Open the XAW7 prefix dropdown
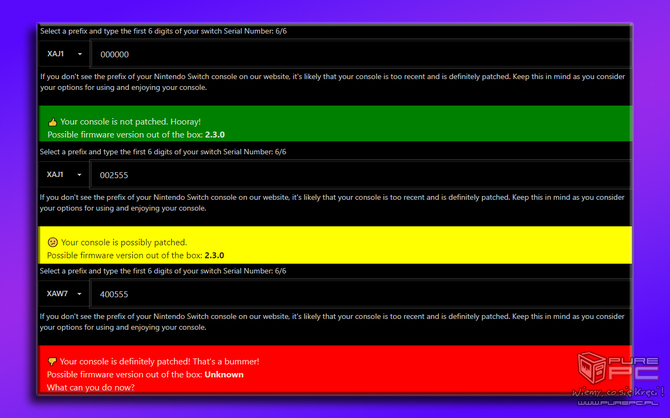 pyautogui.click(x=64, y=294)
